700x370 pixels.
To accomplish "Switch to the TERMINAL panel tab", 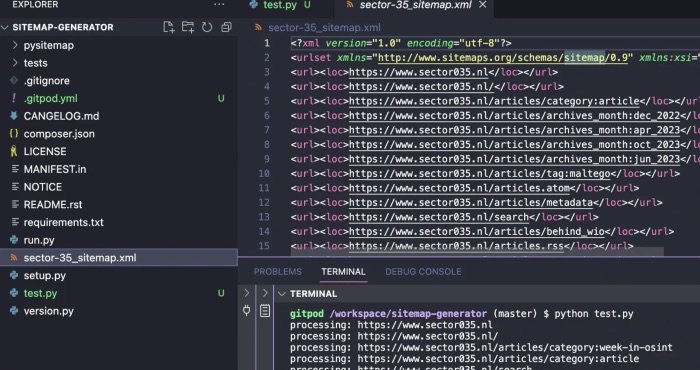I will tap(343, 271).
